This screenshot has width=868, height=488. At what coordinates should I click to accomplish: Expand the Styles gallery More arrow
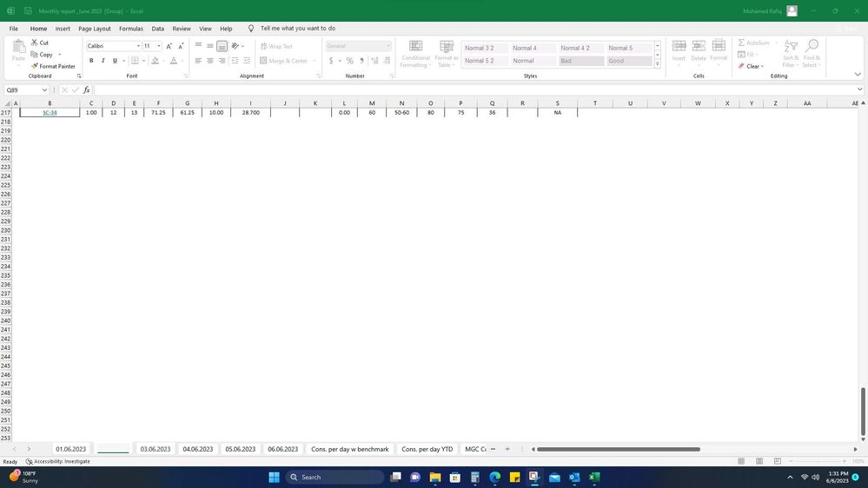tap(658, 64)
